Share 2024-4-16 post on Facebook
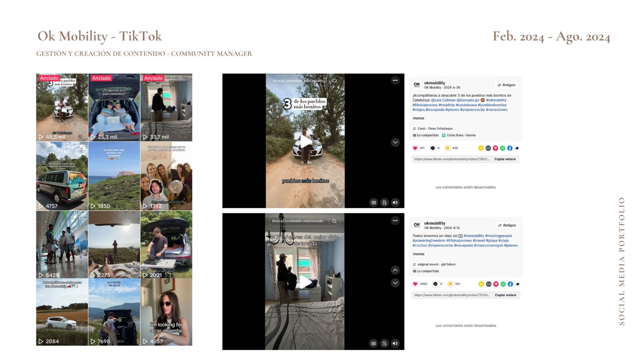This screenshot has width=644, height=362. (x=510, y=284)
